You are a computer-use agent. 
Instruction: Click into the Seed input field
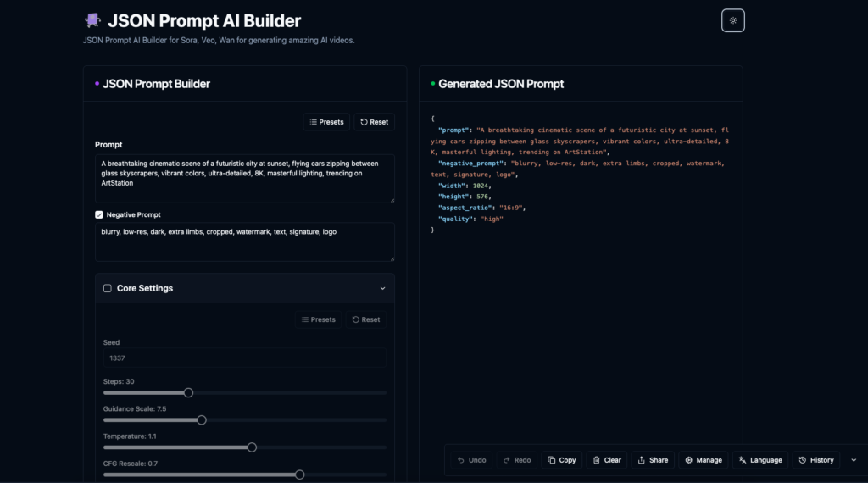click(244, 358)
